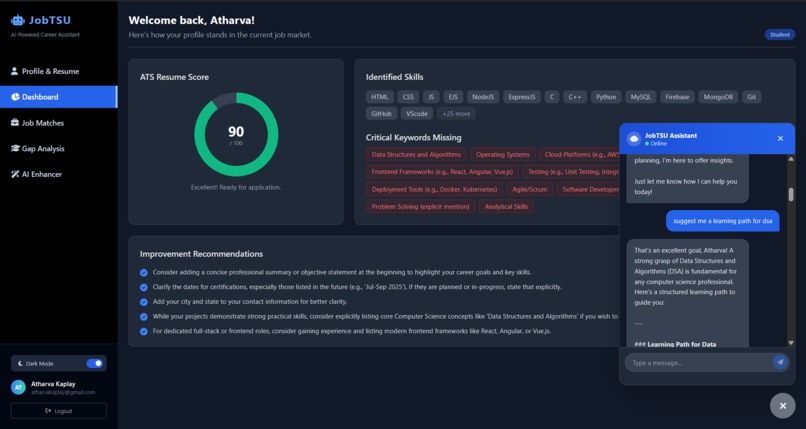Click Data Structures and Algorithms missing keyword
The image size is (806, 429).
pyautogui.click(x=416, y=155)
